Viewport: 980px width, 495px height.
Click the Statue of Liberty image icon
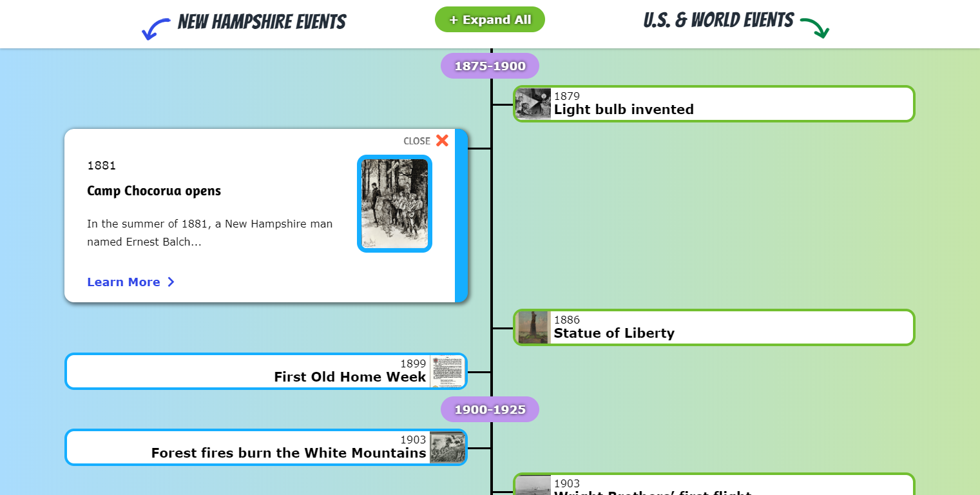click(532, 327)
